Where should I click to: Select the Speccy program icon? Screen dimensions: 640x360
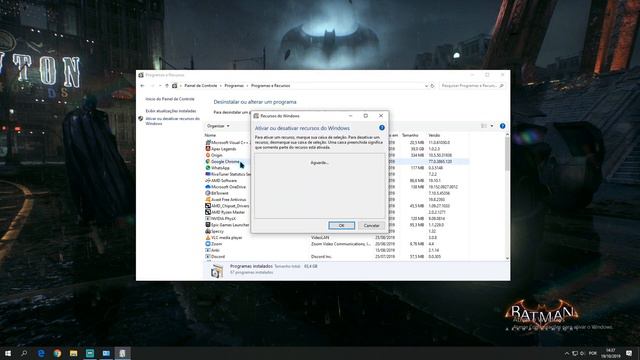coord(208,231)
